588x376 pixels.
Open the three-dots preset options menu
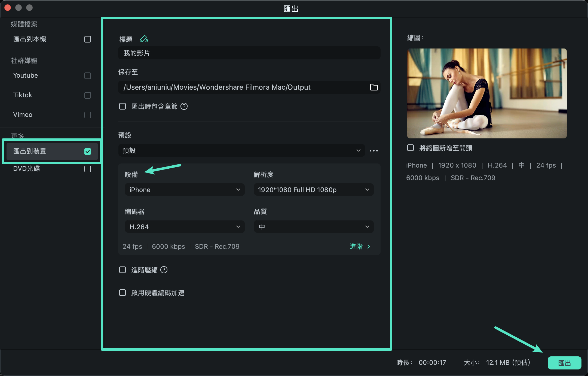374,151
